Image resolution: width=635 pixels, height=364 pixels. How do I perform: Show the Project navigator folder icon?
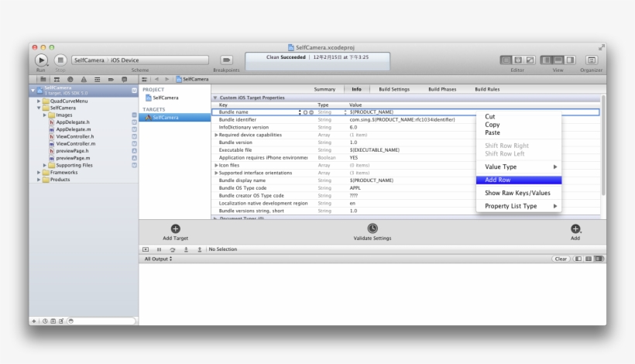[43, 79]
